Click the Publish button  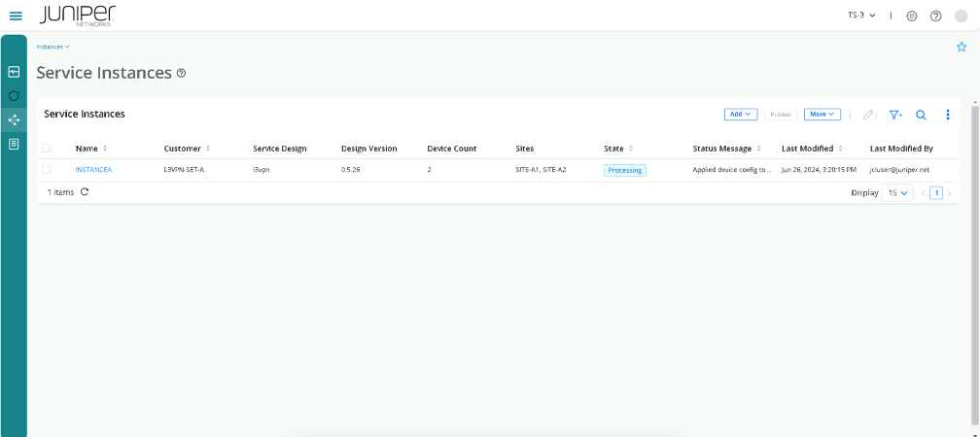point(781,115)
